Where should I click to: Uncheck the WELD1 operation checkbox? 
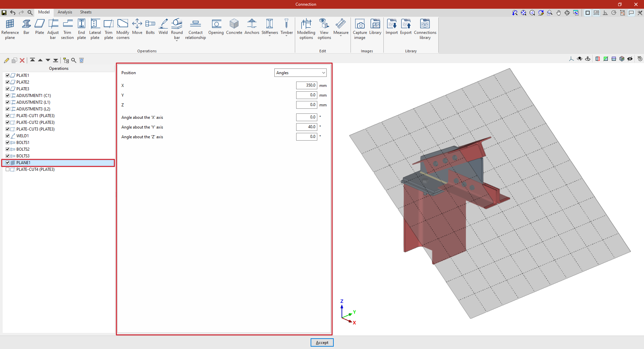pyautogui.click(x=7, y=136)
